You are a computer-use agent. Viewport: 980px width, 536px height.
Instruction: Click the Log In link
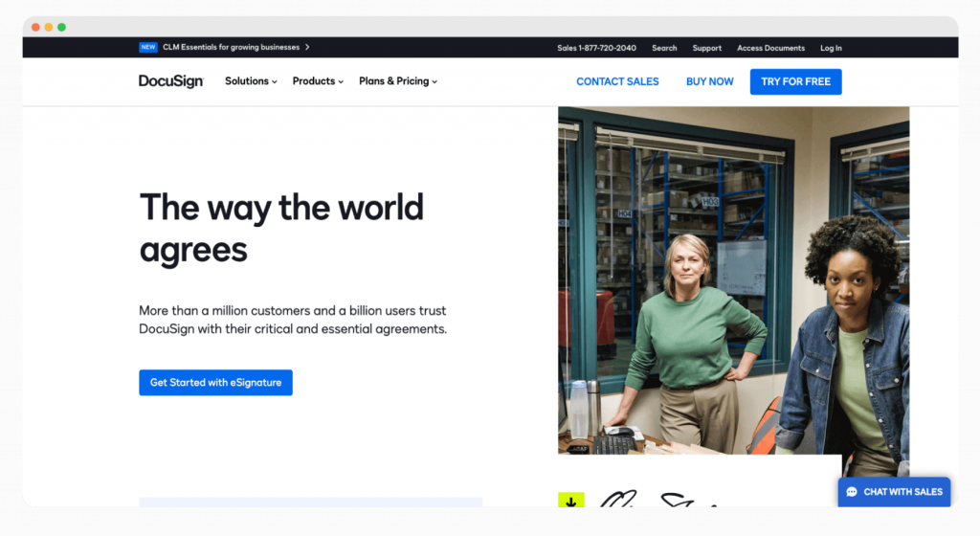(831, 48)
